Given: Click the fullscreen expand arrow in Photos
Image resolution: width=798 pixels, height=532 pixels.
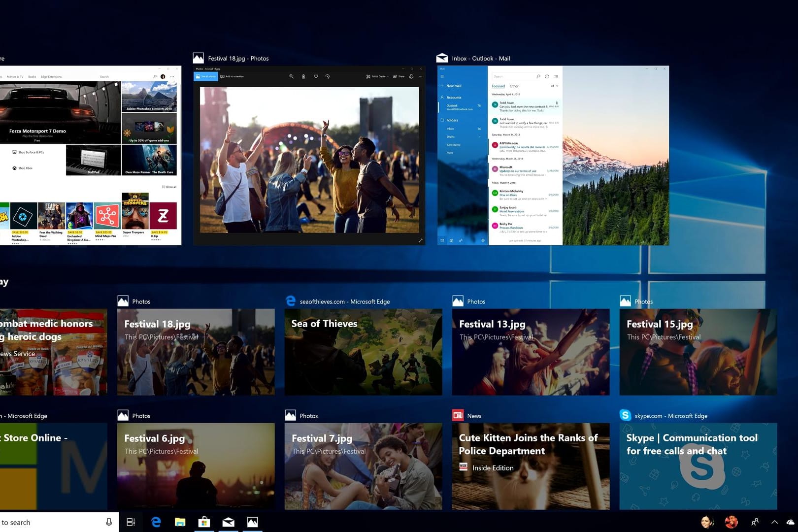Looking at the screenshot, I should click(420, 240).
